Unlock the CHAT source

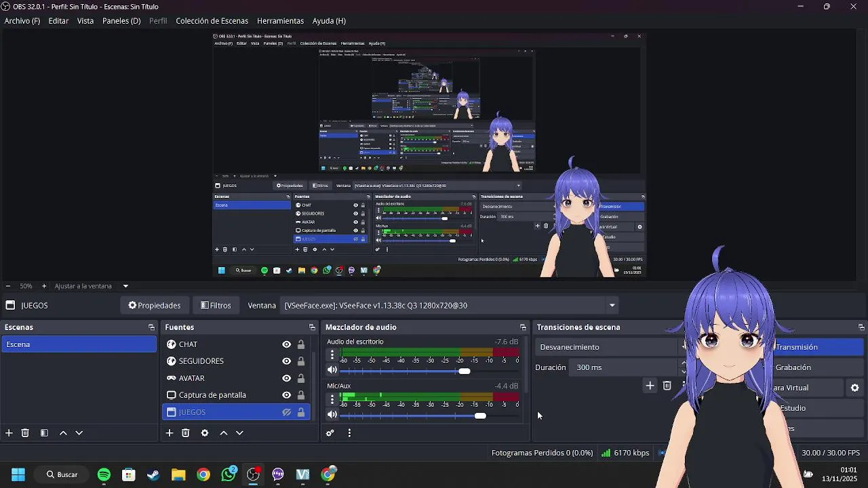coord(301,344)
